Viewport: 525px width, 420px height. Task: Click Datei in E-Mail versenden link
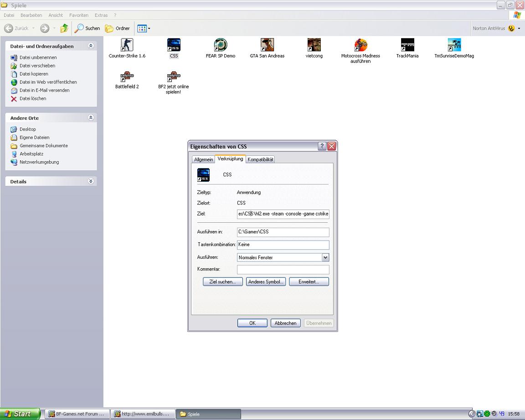[45, 90]
